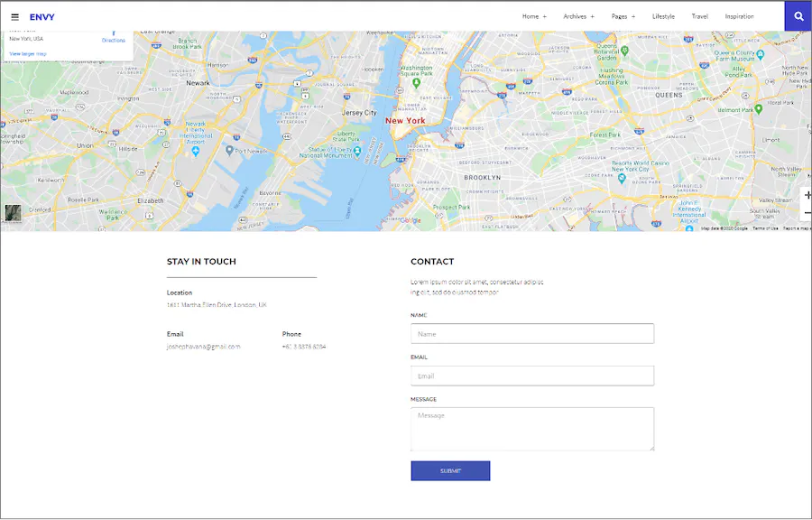The image size is (812, 520).
Task: Click the Newark label on map
Action: point(198,83)
